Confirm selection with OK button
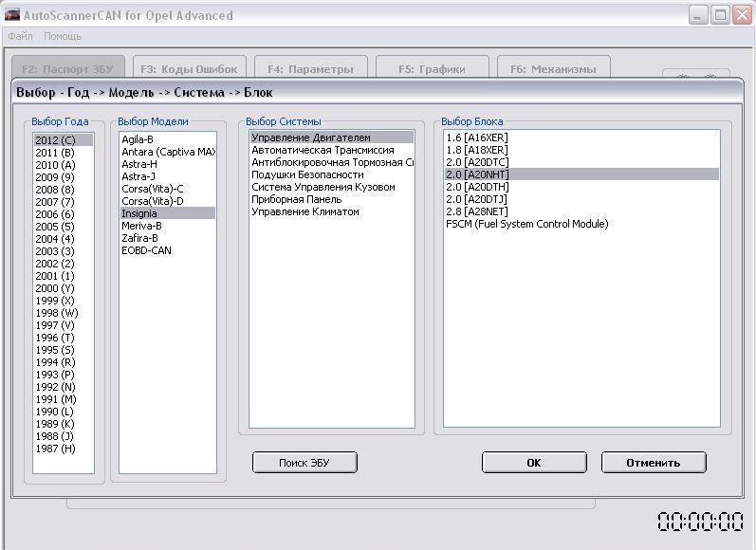The image size is (756, 550). (x=533, y=463)
